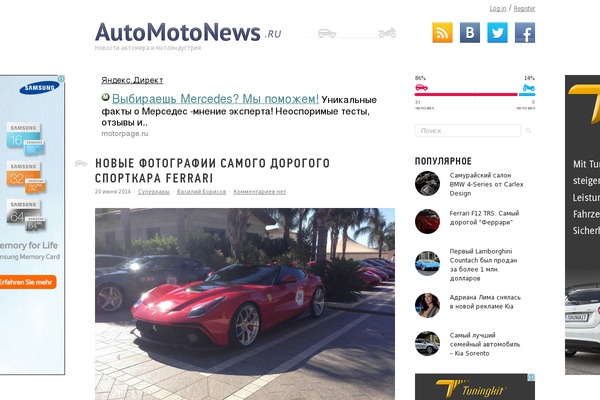This screenshot has width=600, height=400.
Task: Open the Register link
Action: (524, 8)
